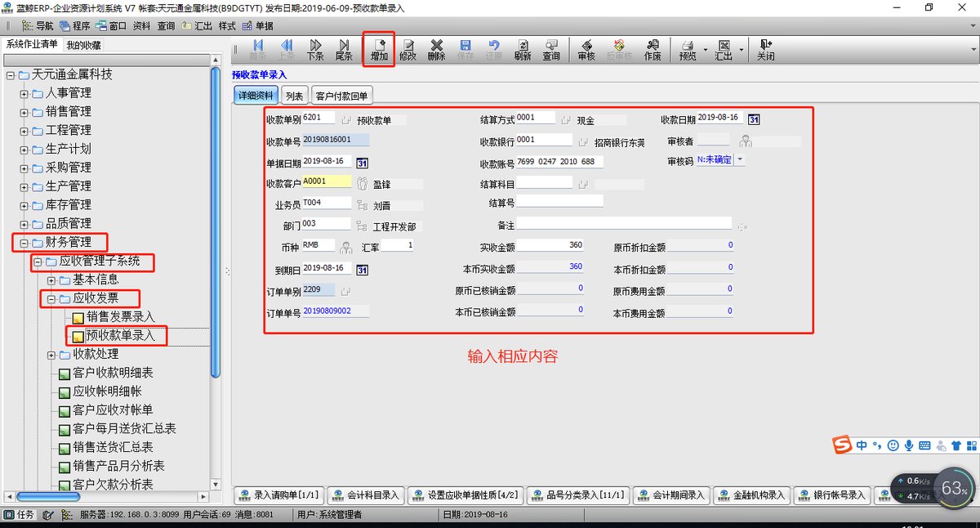Screen dimensions: 980x528
Task: Click the 实收金额 amount field
Action: tap(550, 245)
